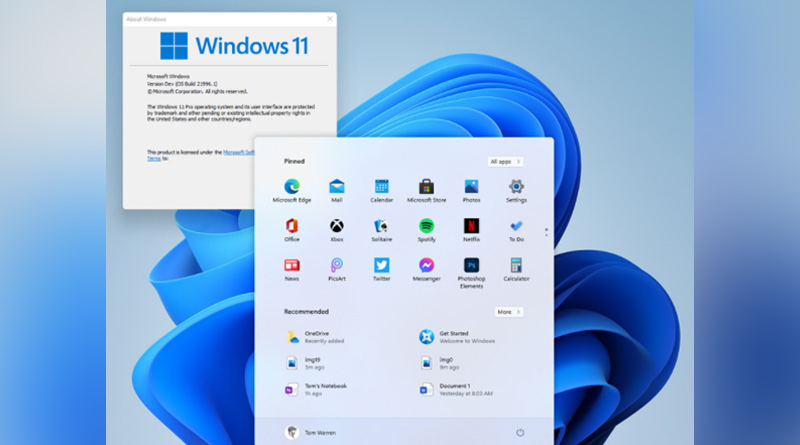Open the Calendar app
The width and height of the screenshot is (800, 445).
click(x=382, y=191)
